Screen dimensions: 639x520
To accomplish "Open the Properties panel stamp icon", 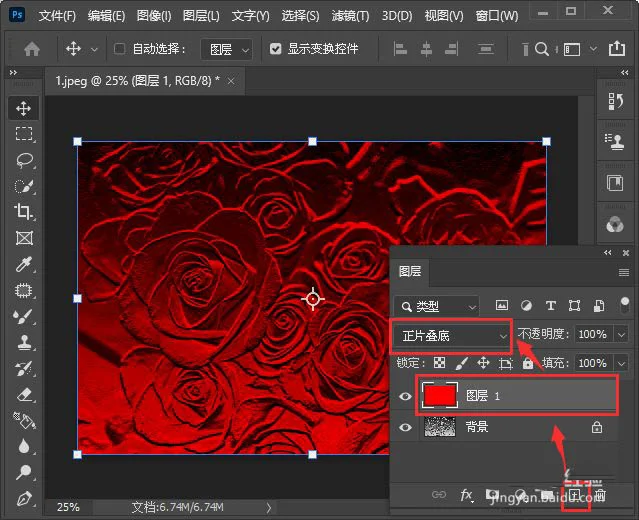I will (615, 141).
